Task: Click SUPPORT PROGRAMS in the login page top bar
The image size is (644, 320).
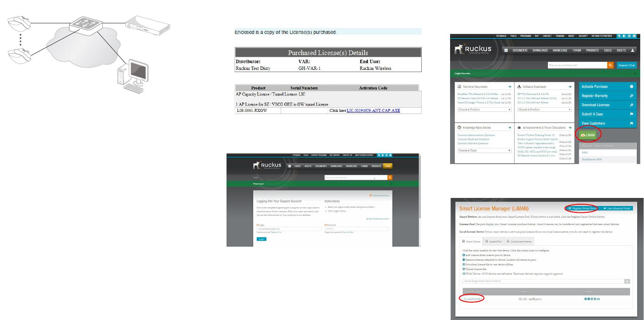Action: point(318,156)
